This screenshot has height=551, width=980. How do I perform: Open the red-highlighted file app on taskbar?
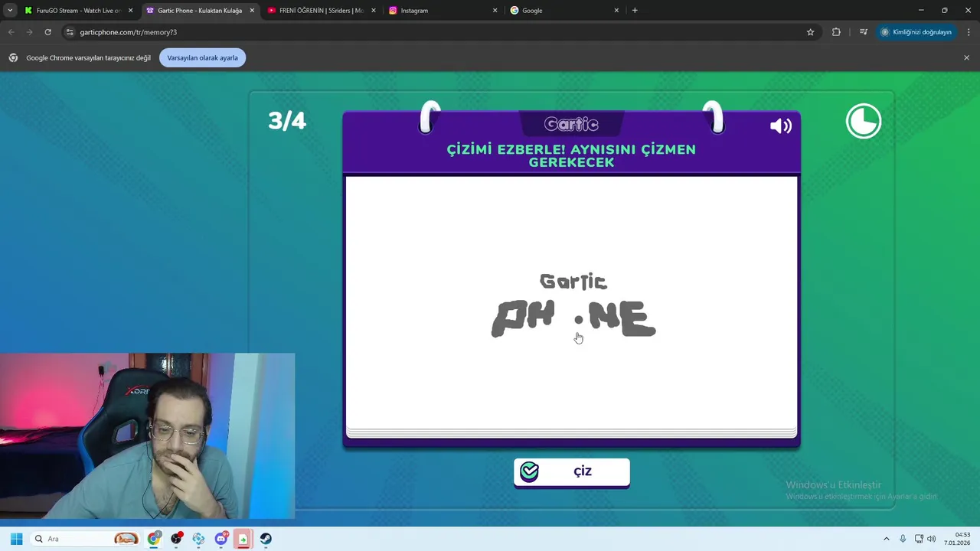click(x=243, y=539)
